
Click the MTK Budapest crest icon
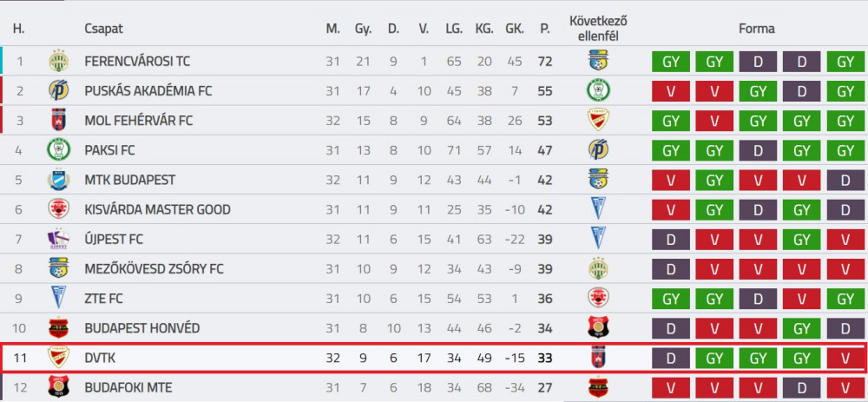58,180
